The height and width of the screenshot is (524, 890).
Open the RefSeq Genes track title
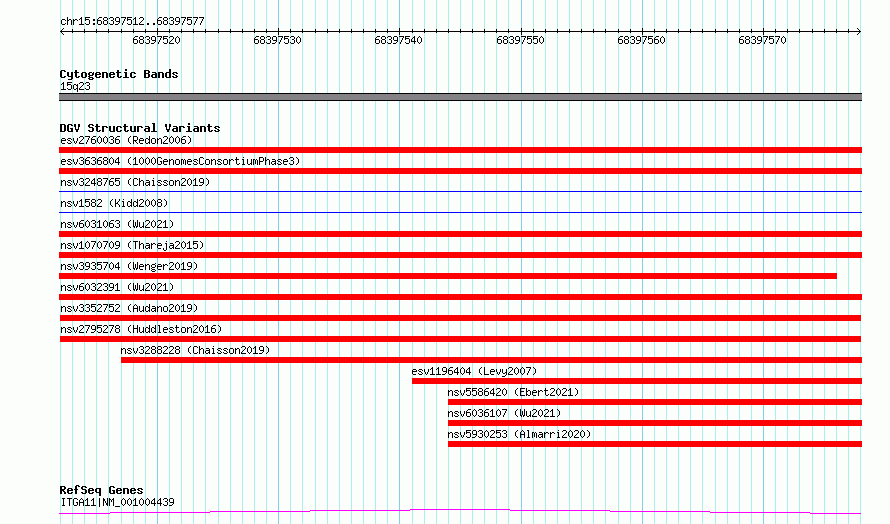click(101, 490)
